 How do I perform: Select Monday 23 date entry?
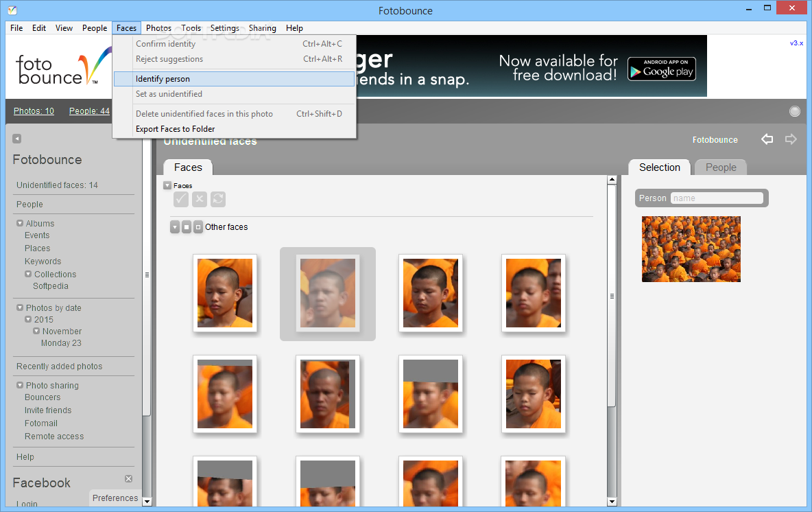pyautogui.click(x=61, y=343)
